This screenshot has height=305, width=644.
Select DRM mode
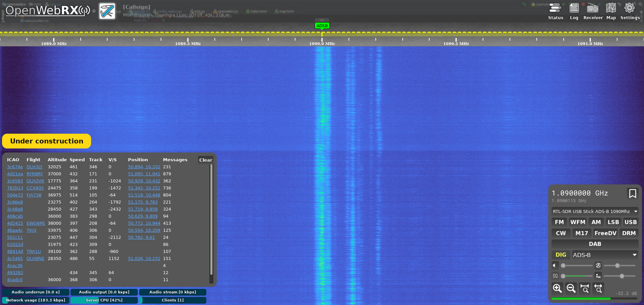[629, 233]
